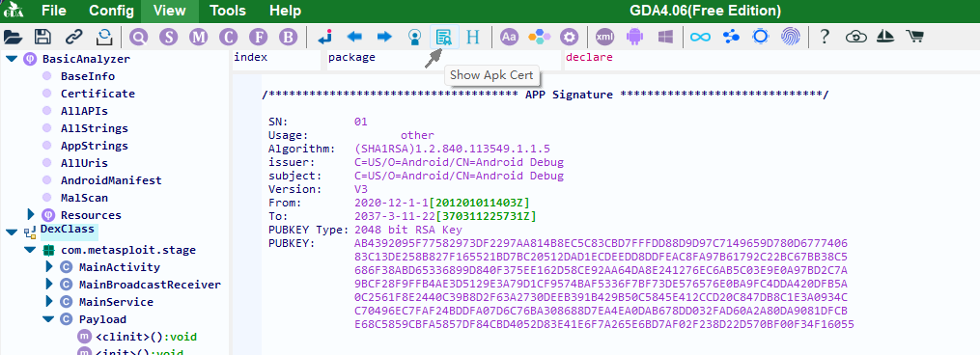
Task: Go forward with the right arrow icon
Action: tap(385, 37)
